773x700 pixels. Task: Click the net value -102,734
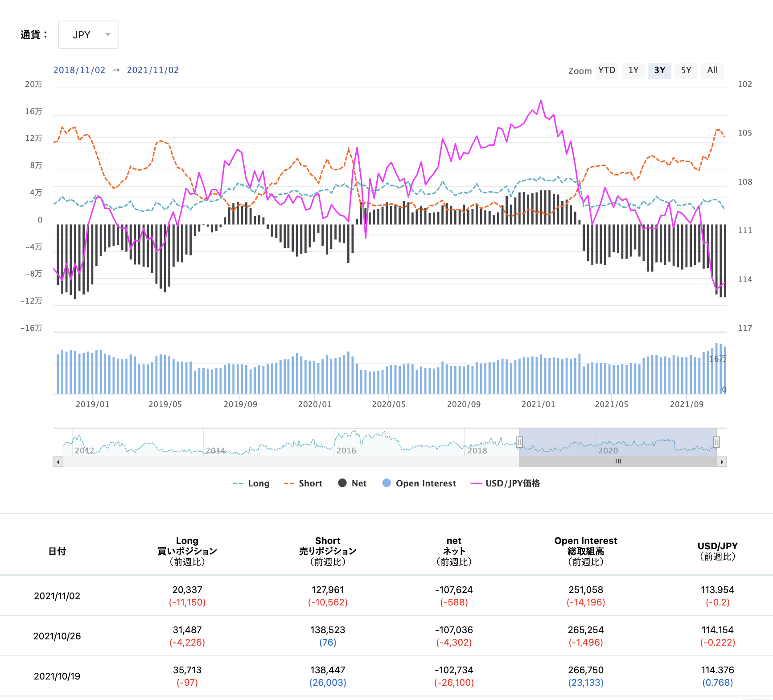tap(454, 670)
